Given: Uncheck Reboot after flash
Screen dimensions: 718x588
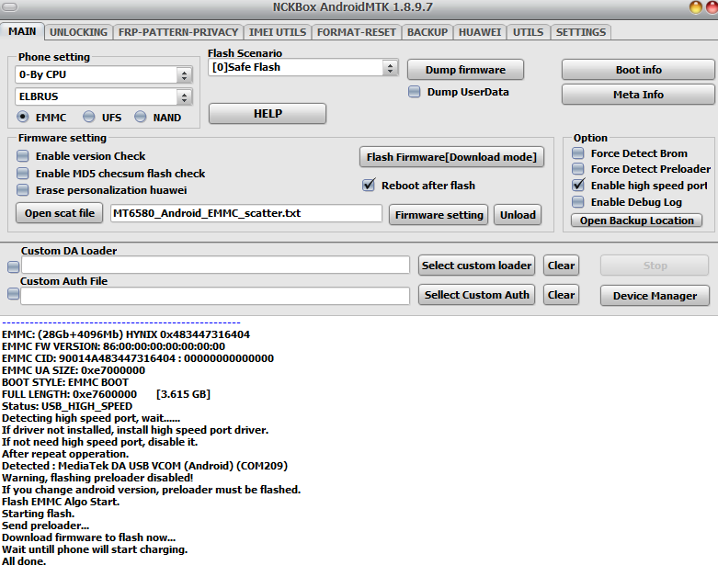Looking at the screenshot, I should pos(369,186).
